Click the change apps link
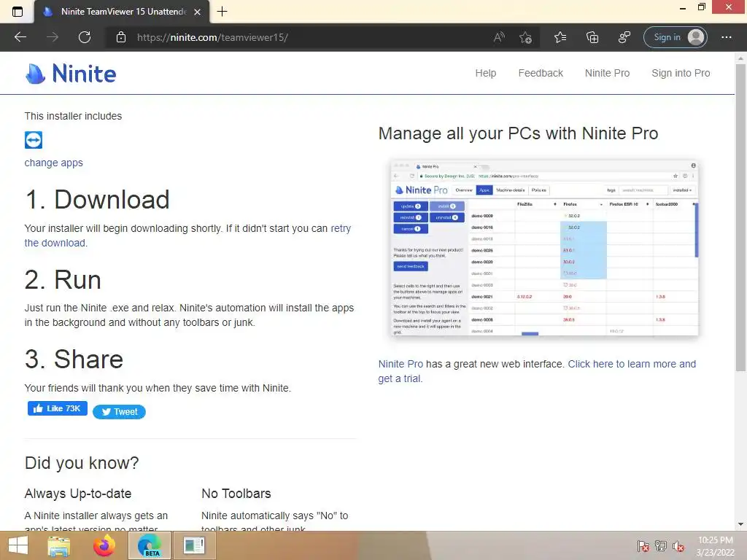Image resolution: width=747 pixels, height=560 pixels. click(53, 163)
